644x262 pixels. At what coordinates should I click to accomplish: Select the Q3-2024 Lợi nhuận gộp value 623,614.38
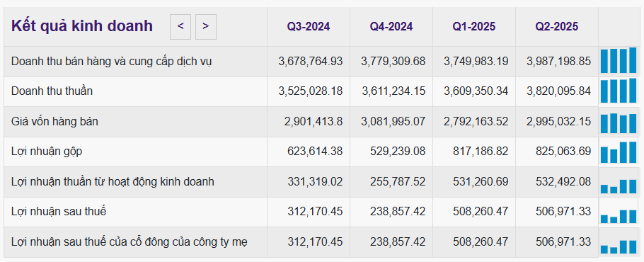[315, 152]
